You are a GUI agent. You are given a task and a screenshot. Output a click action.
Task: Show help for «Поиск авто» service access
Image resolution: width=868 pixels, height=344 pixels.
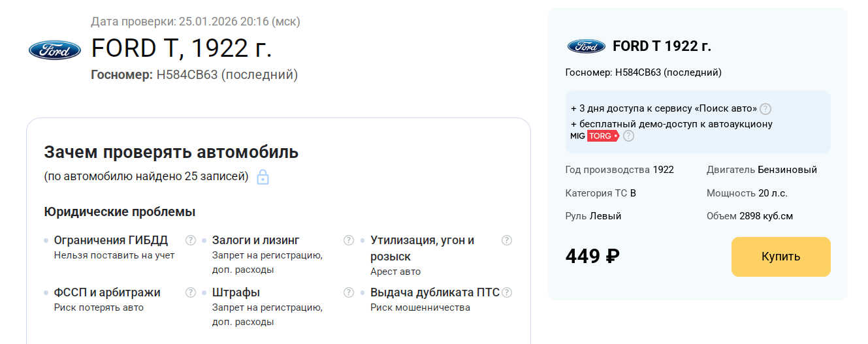point(765,109)
